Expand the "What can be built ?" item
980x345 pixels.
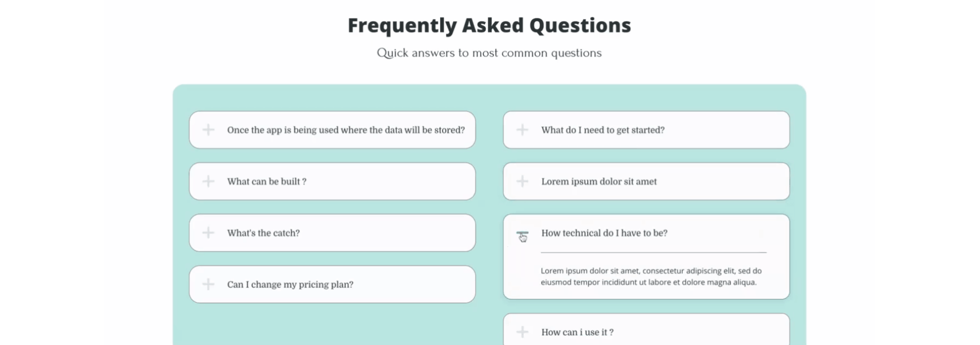(267, 182)
